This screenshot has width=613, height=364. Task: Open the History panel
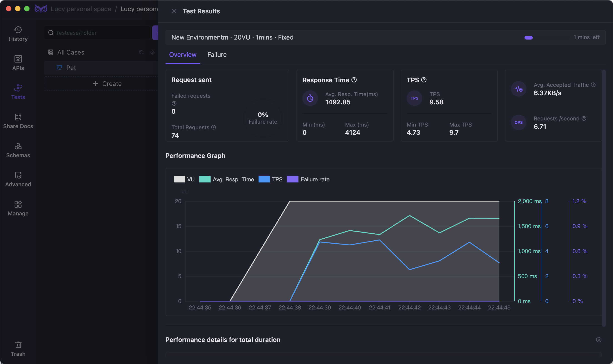click(18, 34)
